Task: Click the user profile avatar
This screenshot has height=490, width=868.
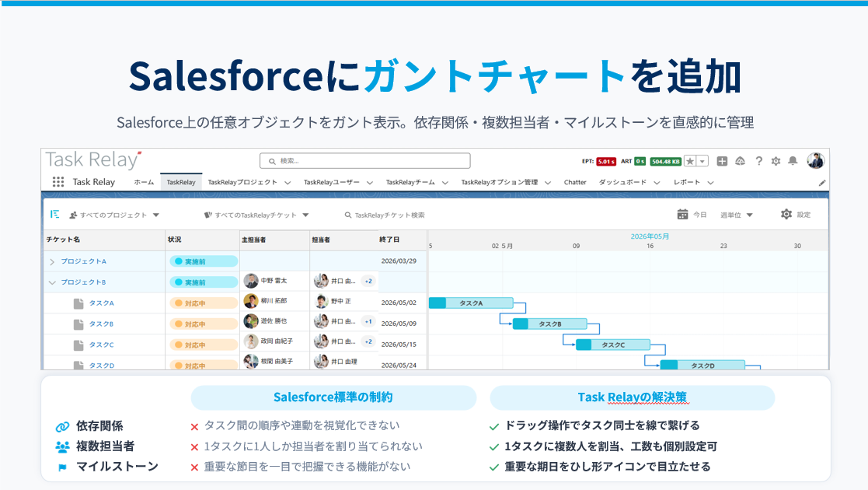Action: (x=815, y=161)
